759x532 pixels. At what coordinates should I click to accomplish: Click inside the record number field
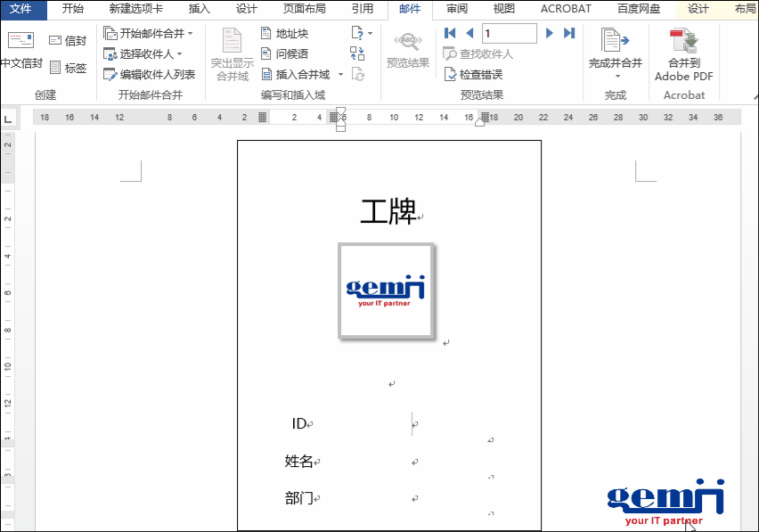[508, 32]
